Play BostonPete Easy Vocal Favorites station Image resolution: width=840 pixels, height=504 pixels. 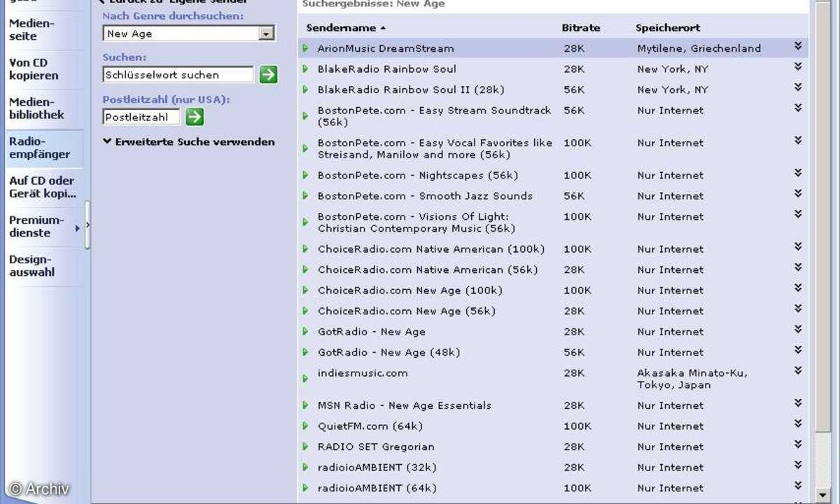[x=305, y=148]
